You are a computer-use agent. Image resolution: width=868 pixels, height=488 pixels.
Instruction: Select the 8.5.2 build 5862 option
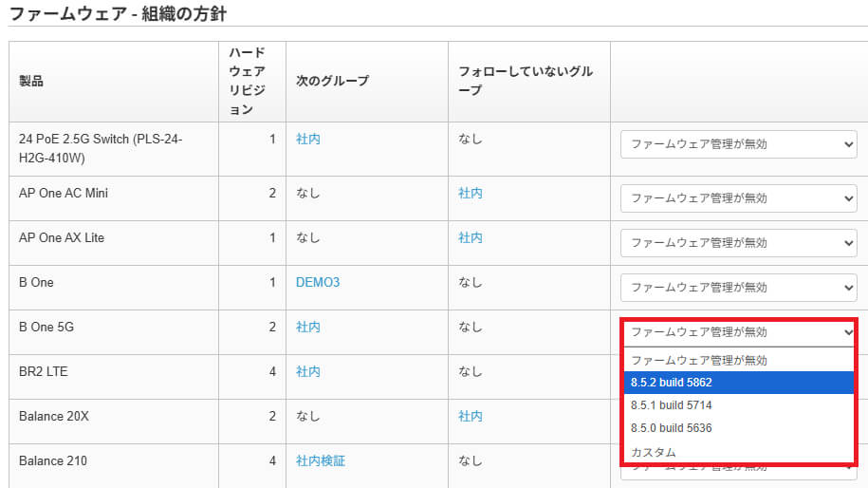point(738,383)
